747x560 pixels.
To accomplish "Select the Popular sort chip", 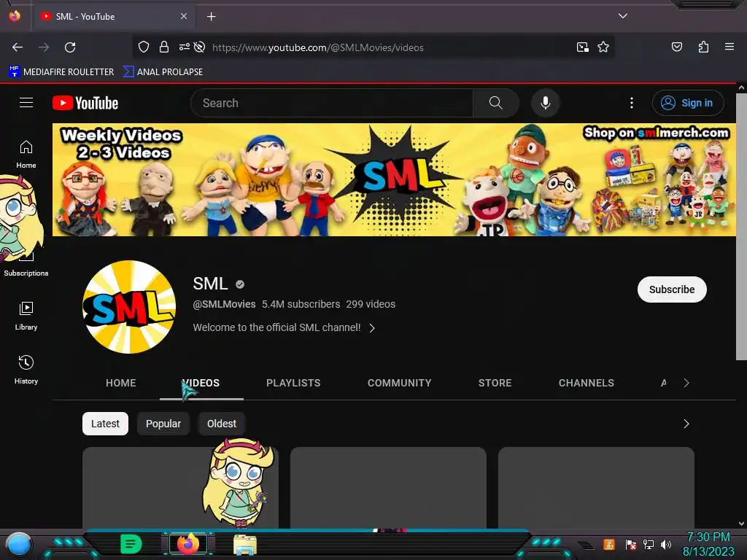I will pos(163,424).
